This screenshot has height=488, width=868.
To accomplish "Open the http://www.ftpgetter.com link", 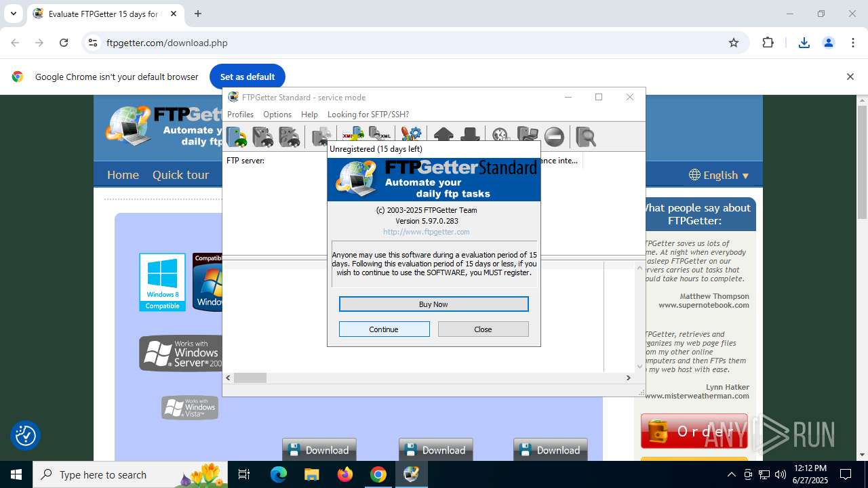I will click(427, 232).
